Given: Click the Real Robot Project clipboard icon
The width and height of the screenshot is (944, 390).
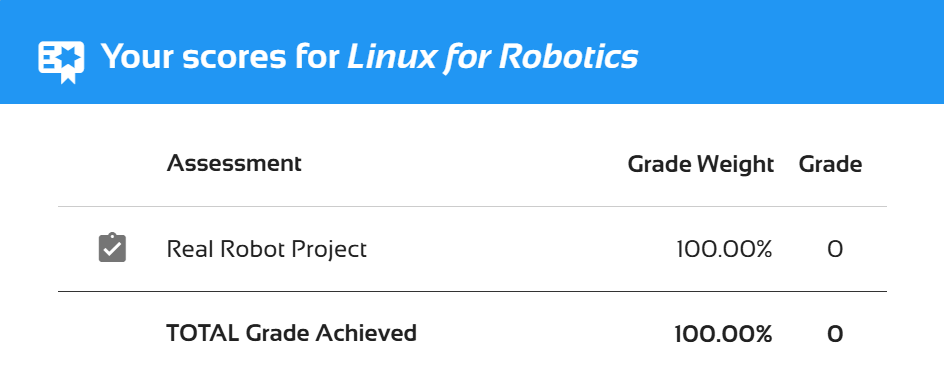Looking at the screenshot, I should click(x=113, y=248).
